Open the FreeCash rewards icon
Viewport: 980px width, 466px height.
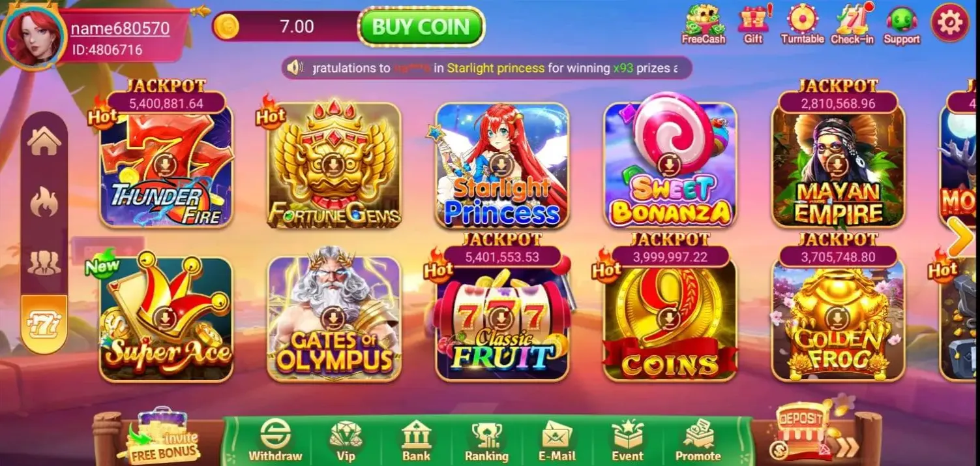point(704,24)
